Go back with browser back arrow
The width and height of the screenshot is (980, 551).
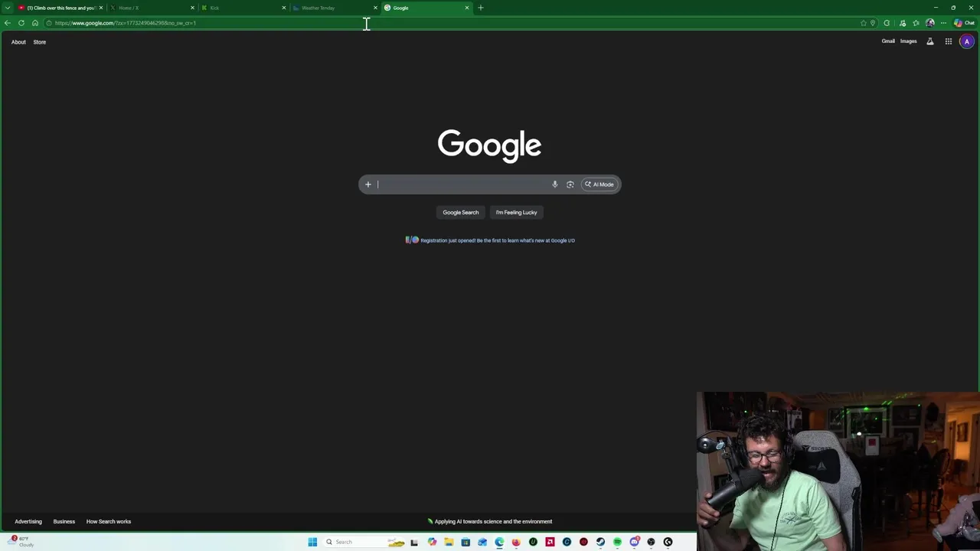click(7, 23)
